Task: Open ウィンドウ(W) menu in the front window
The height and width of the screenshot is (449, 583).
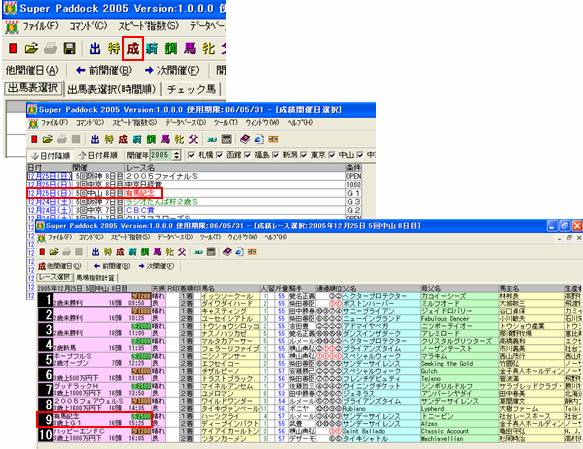Action: coord(243,237)
